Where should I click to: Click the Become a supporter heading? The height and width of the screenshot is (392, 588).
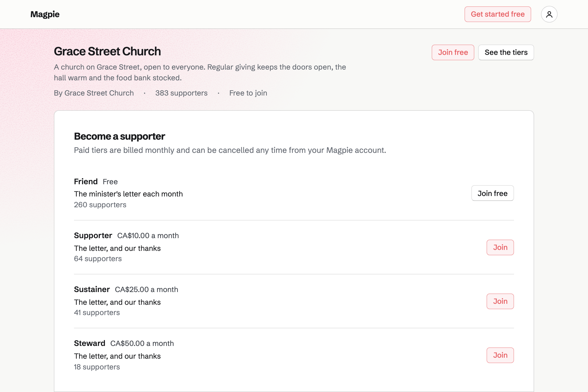click(120, 136)
